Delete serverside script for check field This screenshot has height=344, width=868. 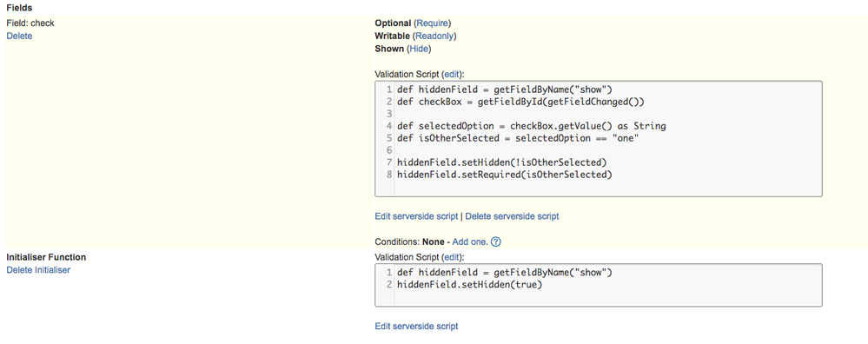[x=512, y=216]
